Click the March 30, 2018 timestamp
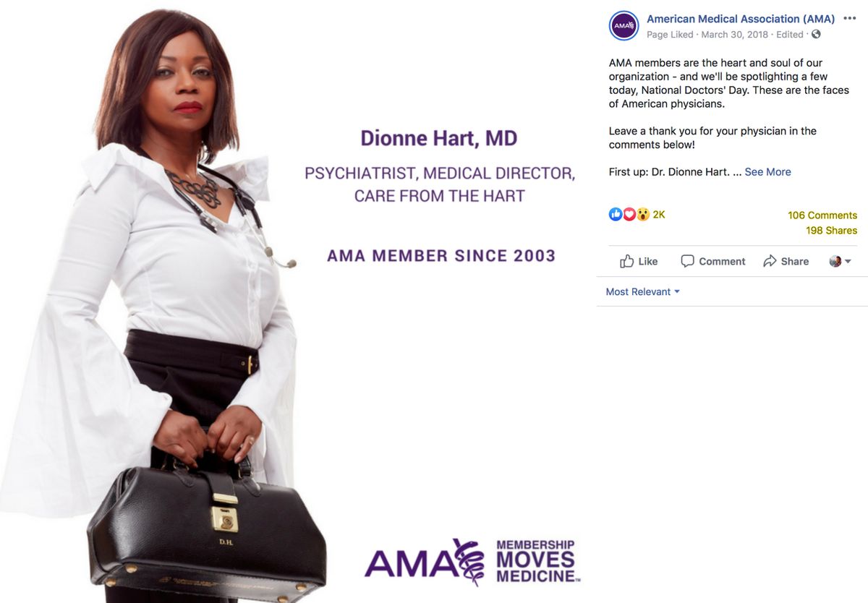 (x=734, y=35)
